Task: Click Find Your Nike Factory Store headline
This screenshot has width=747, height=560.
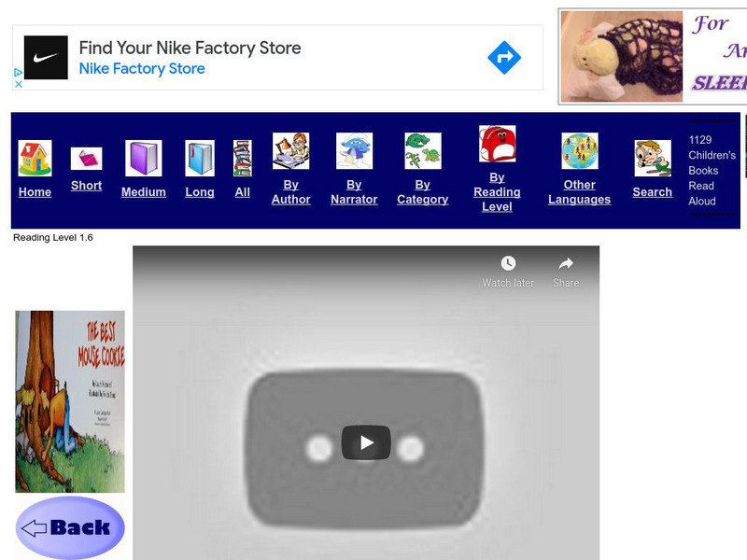Action: coord(190,48)
